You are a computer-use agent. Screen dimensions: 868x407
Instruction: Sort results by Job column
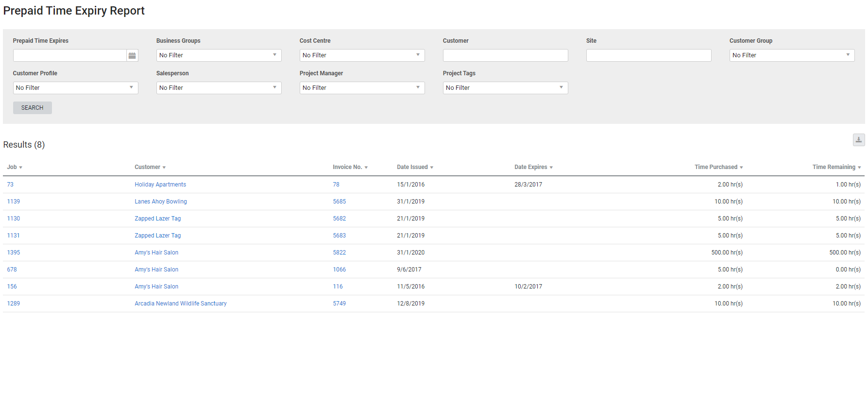[x=15, y=167]
